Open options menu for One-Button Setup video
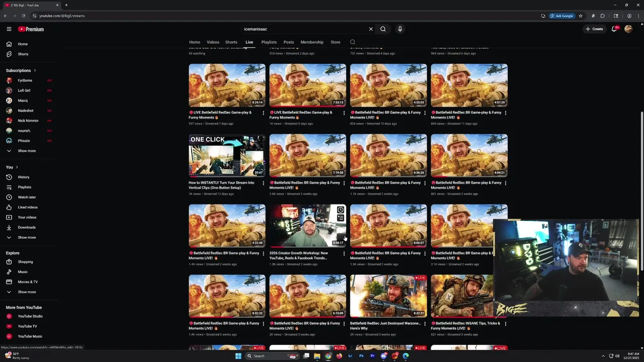Viewport: 644px width, 362px height. click(263, 183)
